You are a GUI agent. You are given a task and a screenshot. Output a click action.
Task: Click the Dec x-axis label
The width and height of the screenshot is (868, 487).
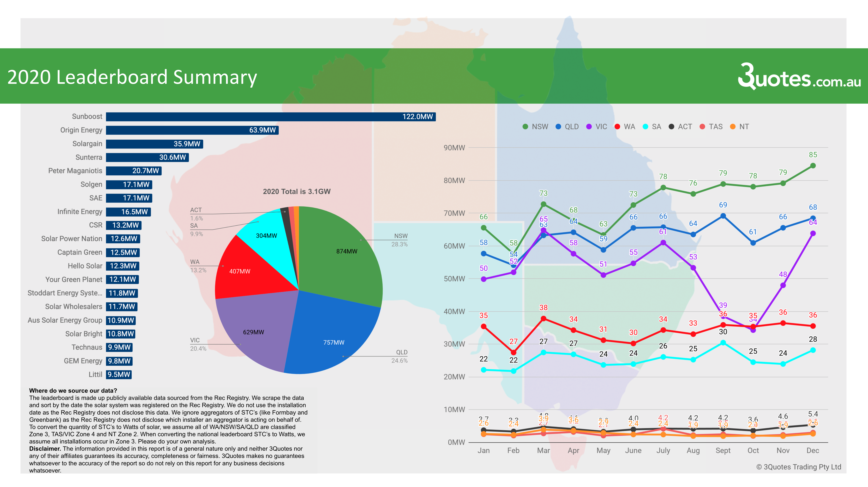pos(813,451)
